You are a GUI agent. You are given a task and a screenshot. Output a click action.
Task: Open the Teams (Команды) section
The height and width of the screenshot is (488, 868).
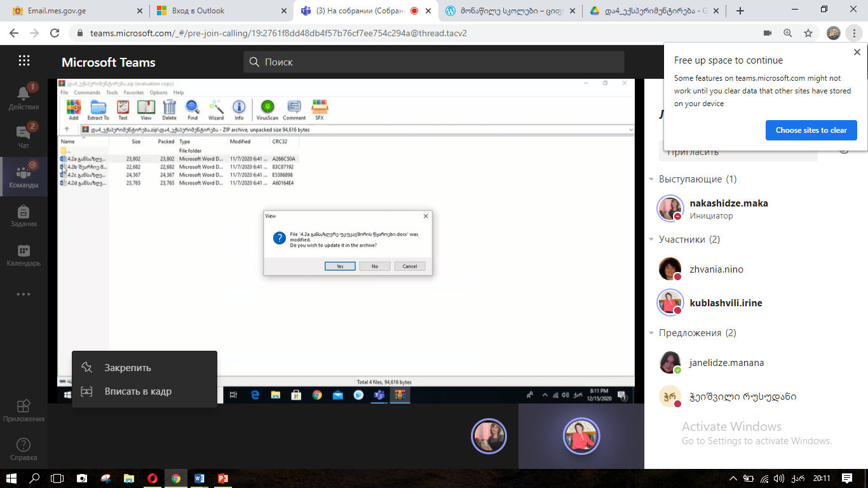click(x=24, y=177)
